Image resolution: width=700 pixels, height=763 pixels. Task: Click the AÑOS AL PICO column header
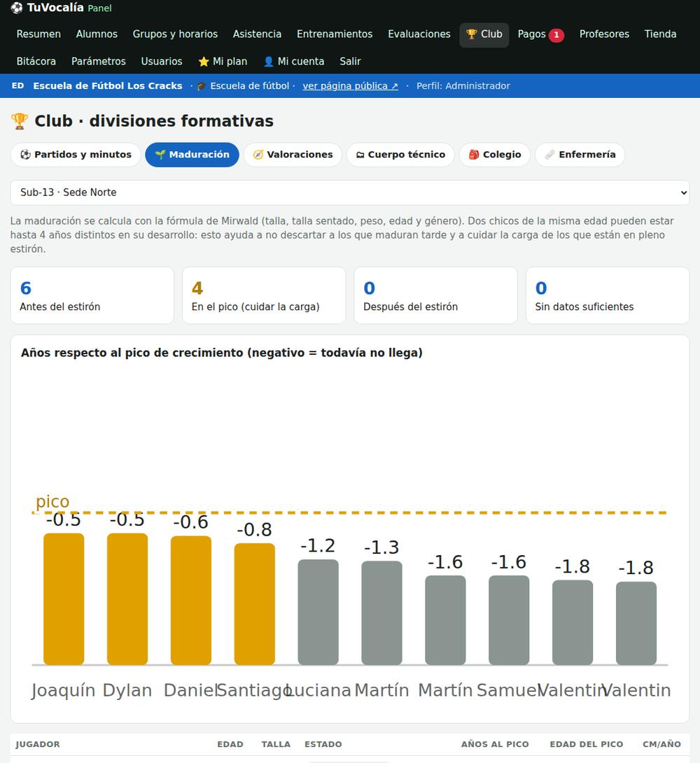[495, 745]
